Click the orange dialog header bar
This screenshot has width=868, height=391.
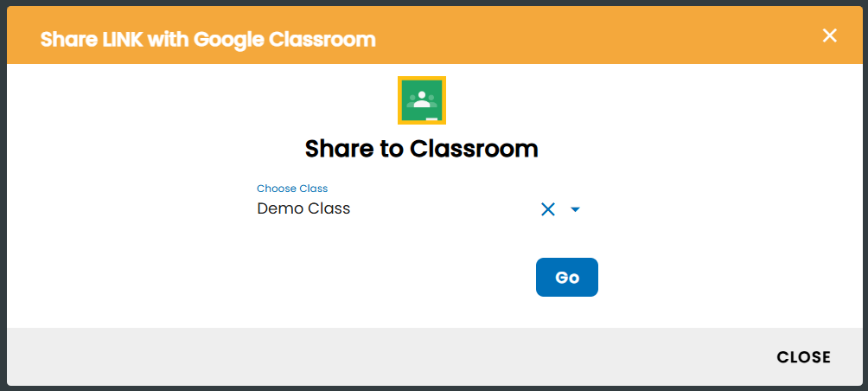434,35
